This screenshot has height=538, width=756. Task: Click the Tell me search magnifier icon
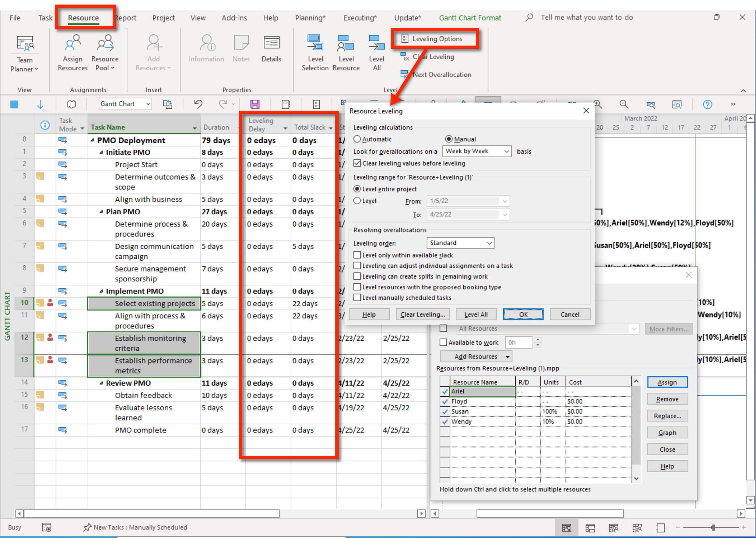click(529, 17)
